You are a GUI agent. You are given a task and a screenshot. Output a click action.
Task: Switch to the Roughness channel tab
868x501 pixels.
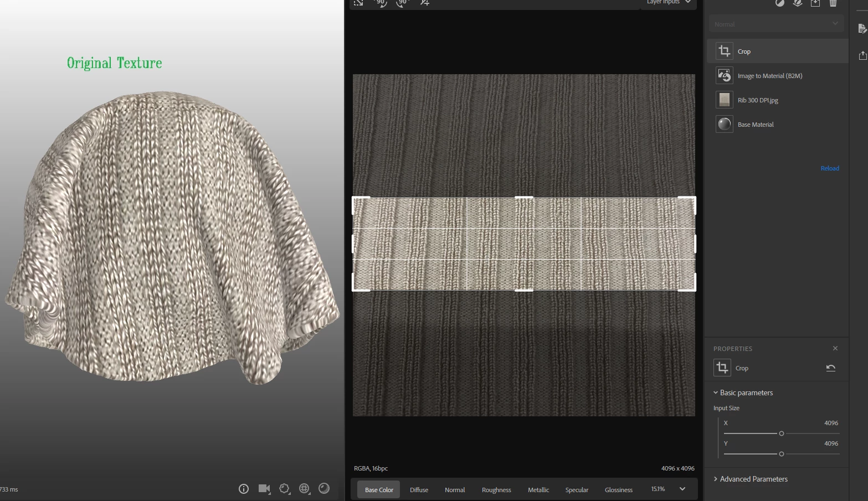tap(496, 489)
